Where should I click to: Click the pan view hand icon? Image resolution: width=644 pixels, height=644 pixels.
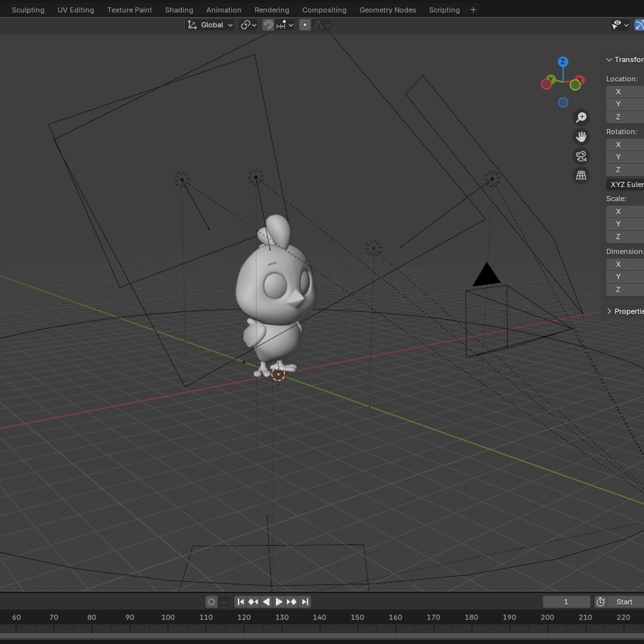[x=581, y=137]
